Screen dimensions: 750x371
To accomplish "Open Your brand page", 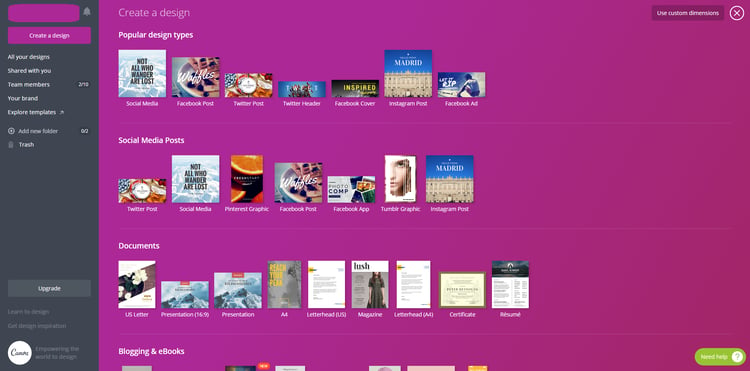I will pos(22,98).
